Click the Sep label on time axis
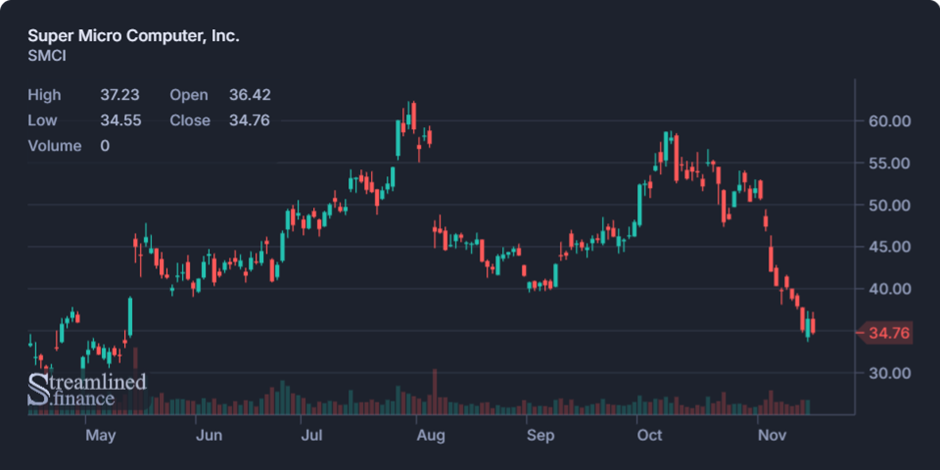Image resolution: width=940 pixels, height=470 pixels. [x=541, y=435]
